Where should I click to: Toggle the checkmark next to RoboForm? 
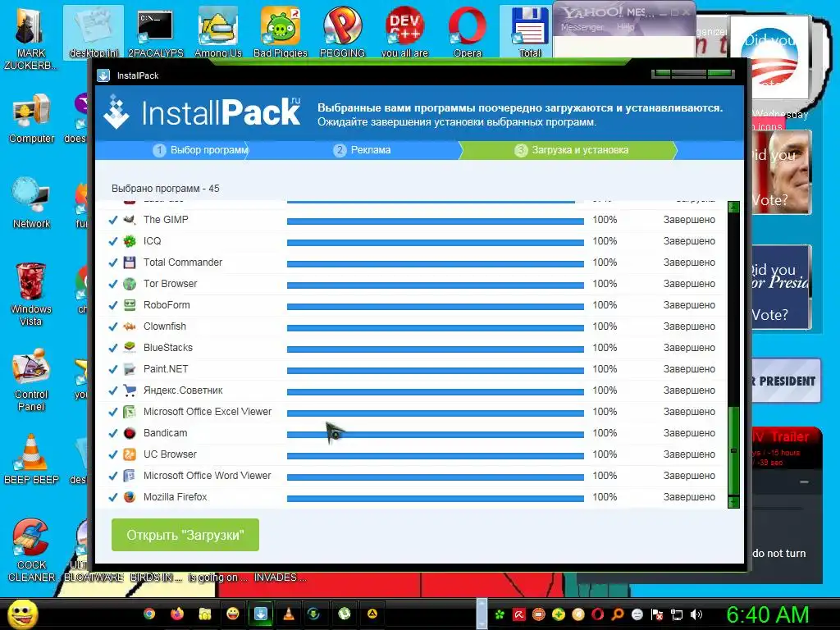coord(113,305)
